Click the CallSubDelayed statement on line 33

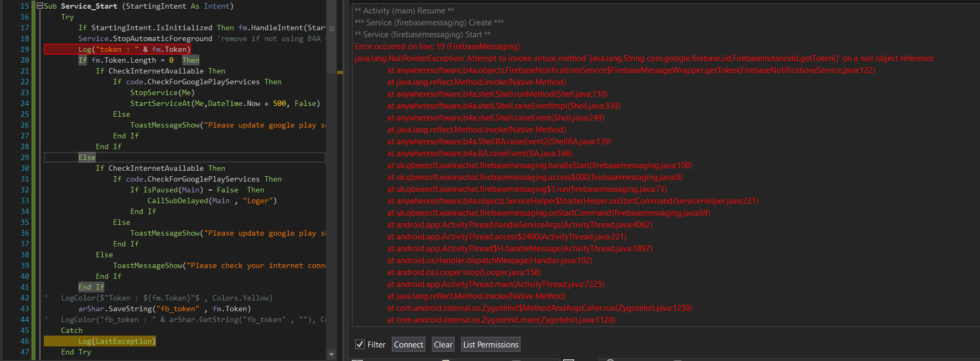(x=212, y=200)
